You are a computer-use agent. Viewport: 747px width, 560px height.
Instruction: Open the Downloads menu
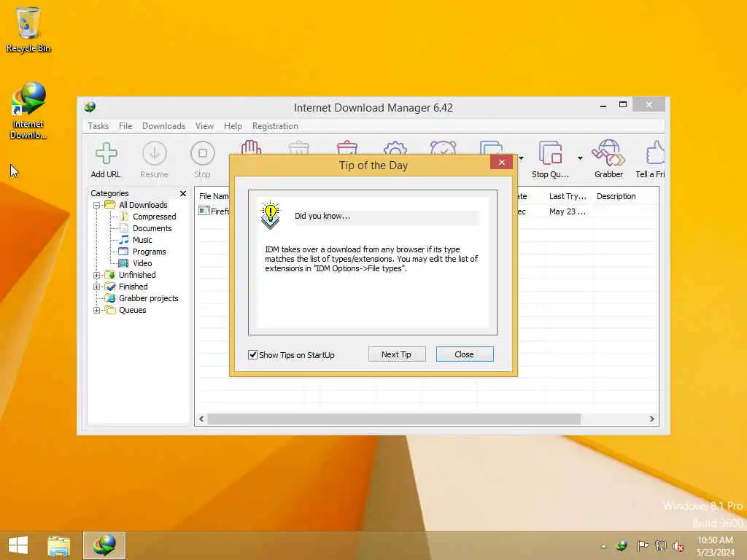click(163, 126)
